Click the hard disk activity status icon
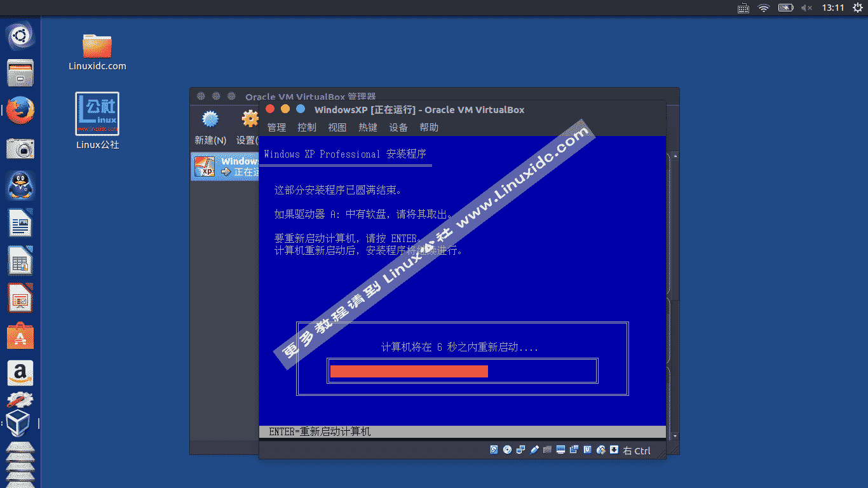The width and height of the screenshot is (868, 488). 494,450
